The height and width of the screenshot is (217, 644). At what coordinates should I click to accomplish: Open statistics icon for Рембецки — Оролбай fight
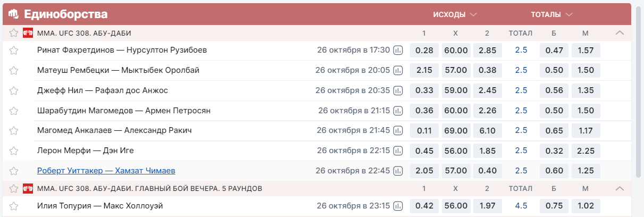(x=398, y=70)
